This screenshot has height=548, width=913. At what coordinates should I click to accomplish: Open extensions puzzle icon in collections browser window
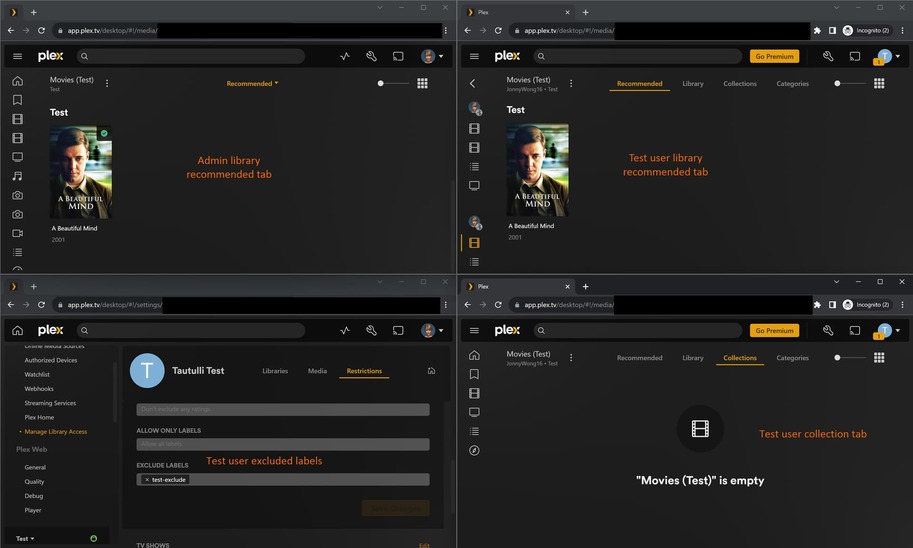pos(818,305)
